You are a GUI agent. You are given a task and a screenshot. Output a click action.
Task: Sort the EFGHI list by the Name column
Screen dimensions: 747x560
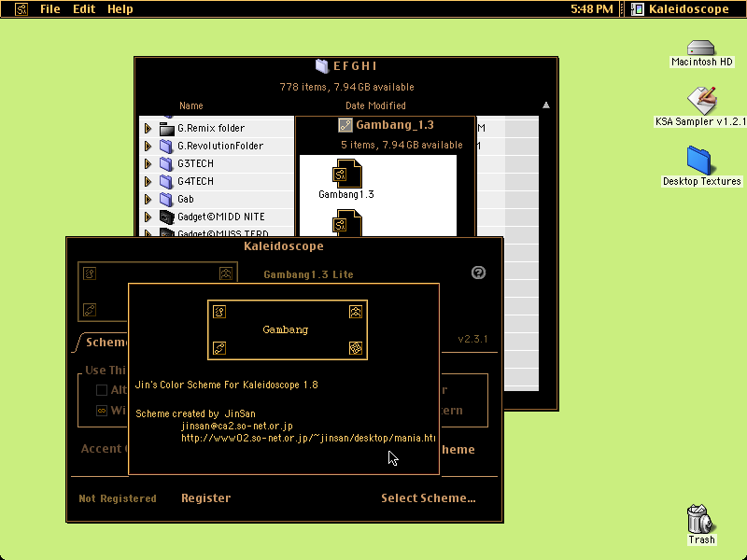pos(191,105)
